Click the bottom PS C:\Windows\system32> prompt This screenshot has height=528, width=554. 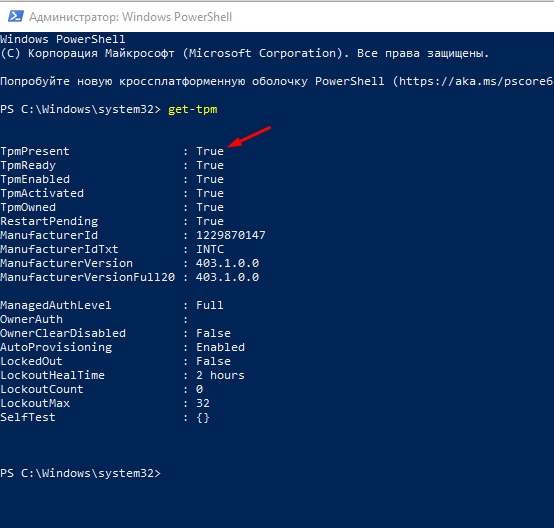pos(81,474)
